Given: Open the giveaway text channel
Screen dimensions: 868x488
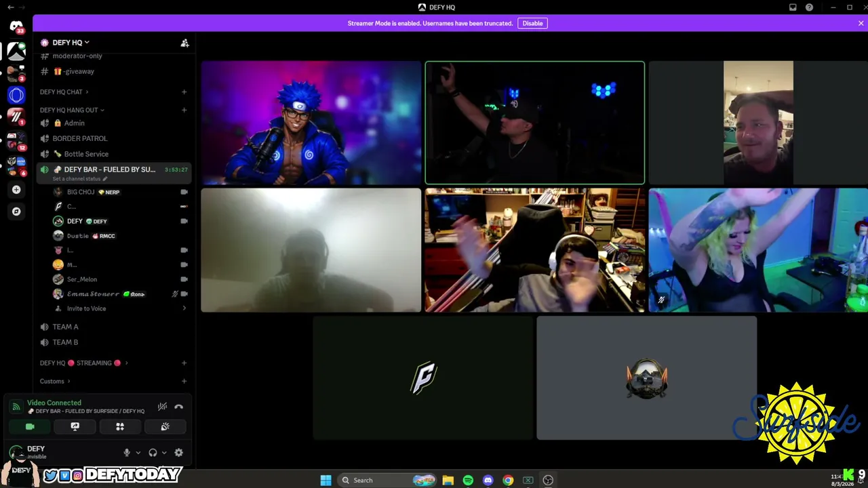Looking at the screenshot, I should click(x=113, y=71).
